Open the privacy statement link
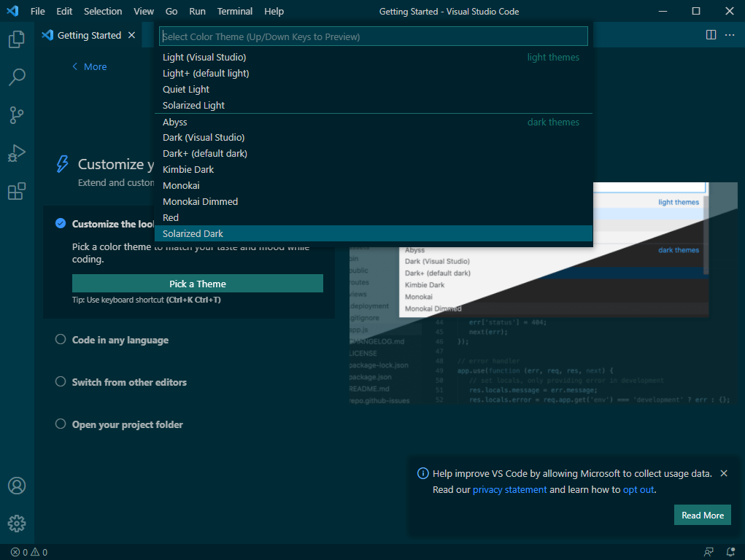This screenshot has width=745, height=560. point(509,489)
